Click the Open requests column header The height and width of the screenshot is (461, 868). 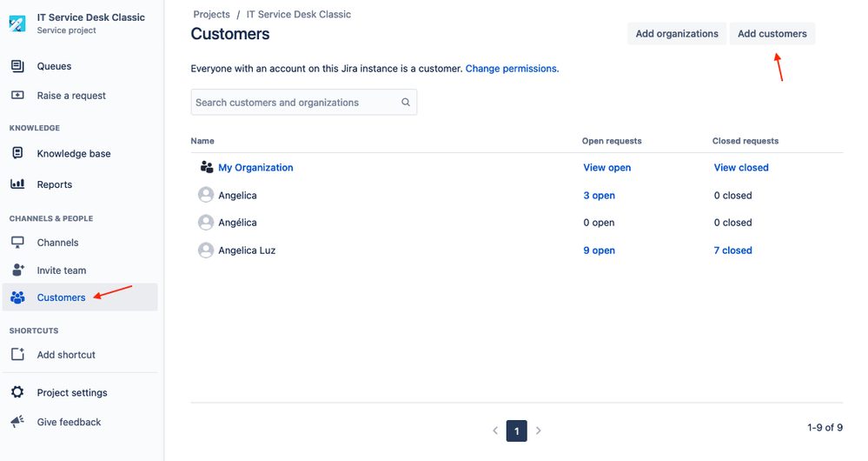pos(612,141)
